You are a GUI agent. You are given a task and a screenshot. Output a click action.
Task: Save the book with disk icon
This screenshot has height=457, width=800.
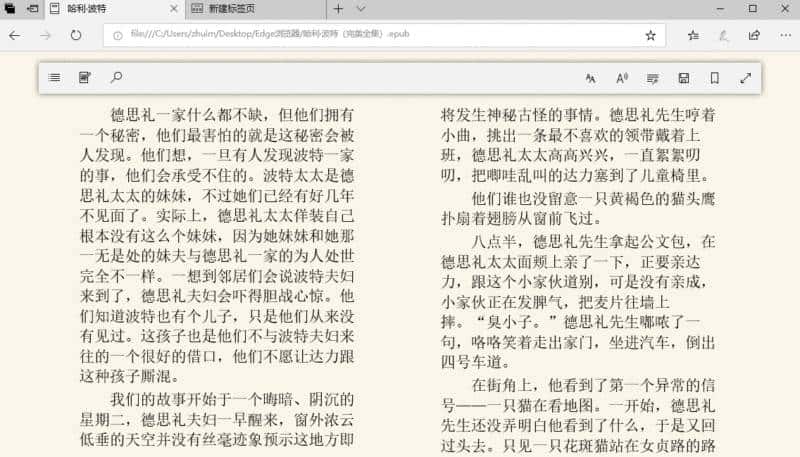pyautogui.click(x=684, y=78)
